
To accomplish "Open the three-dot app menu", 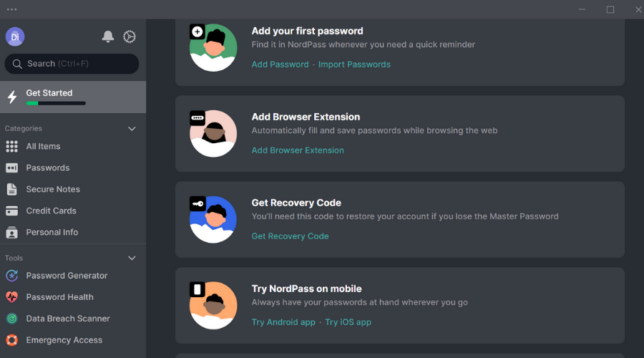I will (x=12, y=9).
